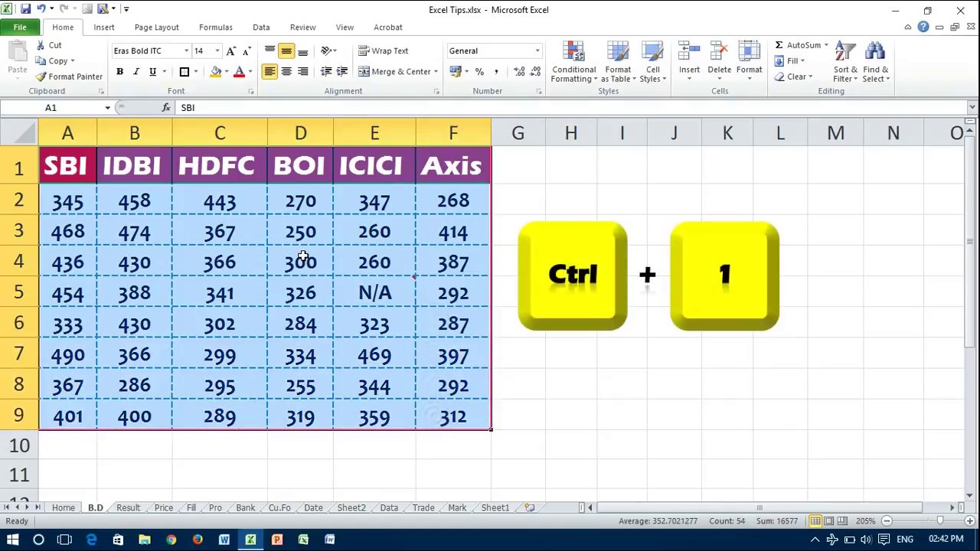Click Increase Indent icon
The width and height of the screenshot is (980, 551).
click(342, 71)
